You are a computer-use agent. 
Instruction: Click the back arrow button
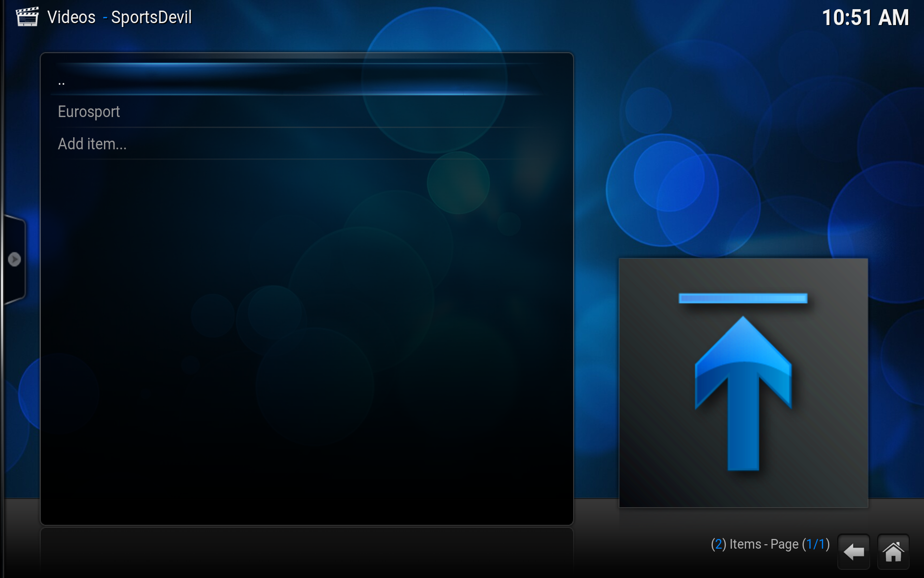tap(854, 552)
